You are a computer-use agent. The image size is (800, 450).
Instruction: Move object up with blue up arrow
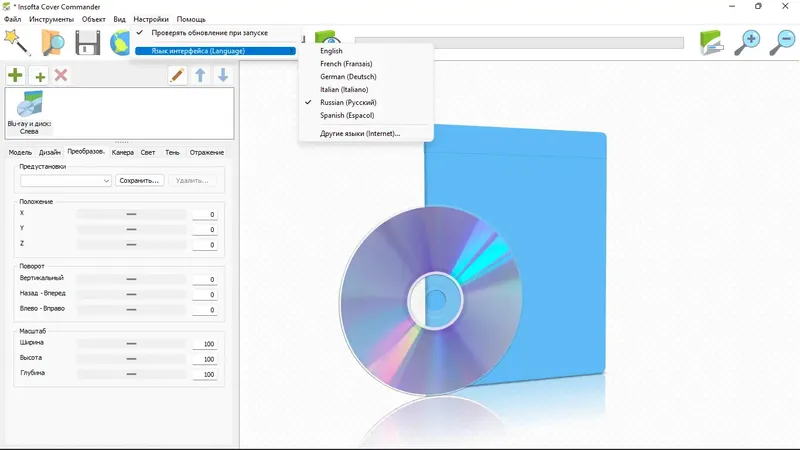(x=200, y=76)
